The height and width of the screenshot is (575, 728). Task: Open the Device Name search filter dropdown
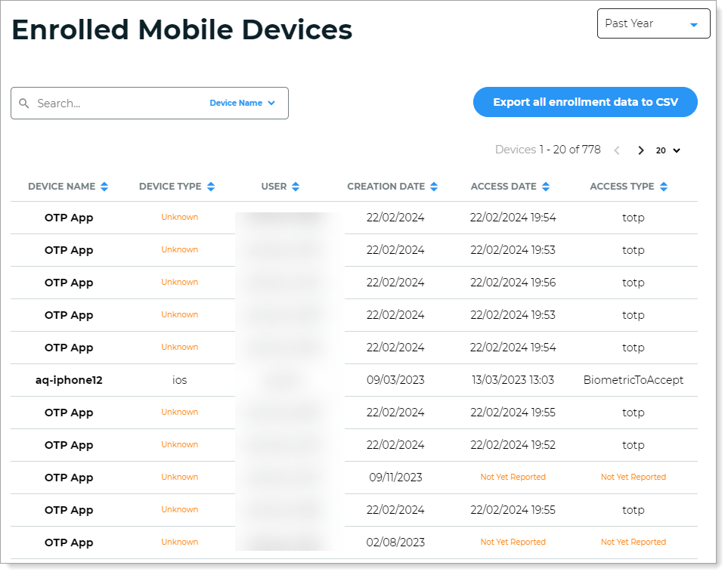(x=242, y=103)
